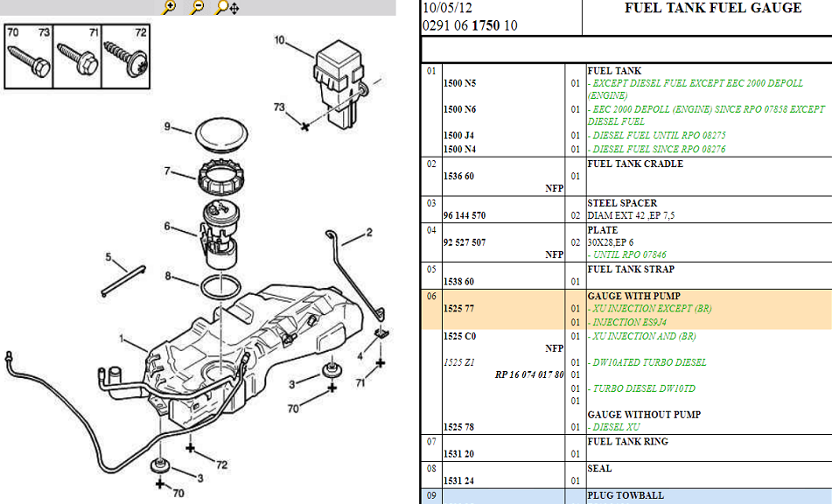Click part number 1500 J4

[x=459, y=136]
